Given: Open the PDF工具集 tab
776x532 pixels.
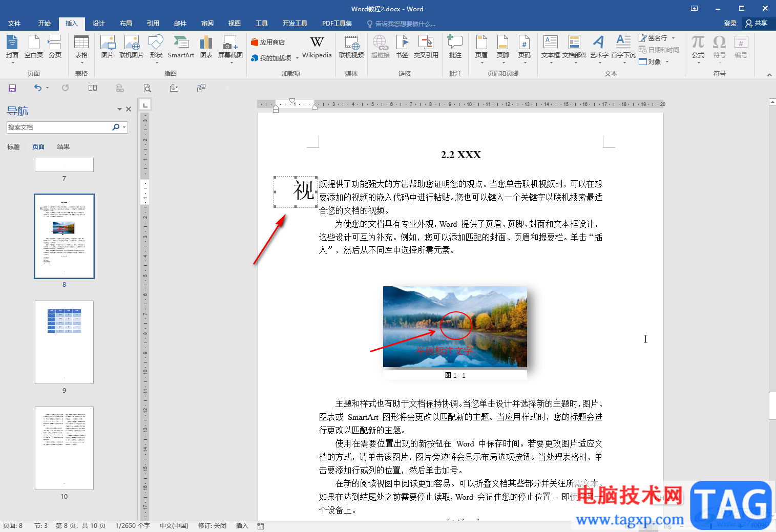Looking at the screenshot, I should pos(337,23).
